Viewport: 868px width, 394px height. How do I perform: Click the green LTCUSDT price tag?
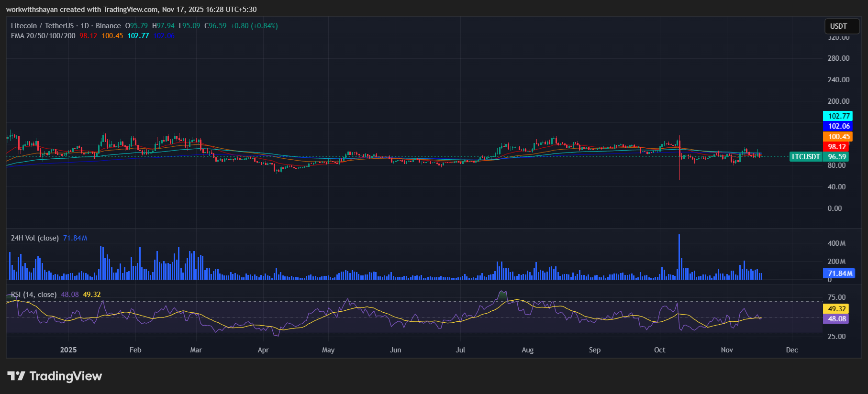click(806, 157)
